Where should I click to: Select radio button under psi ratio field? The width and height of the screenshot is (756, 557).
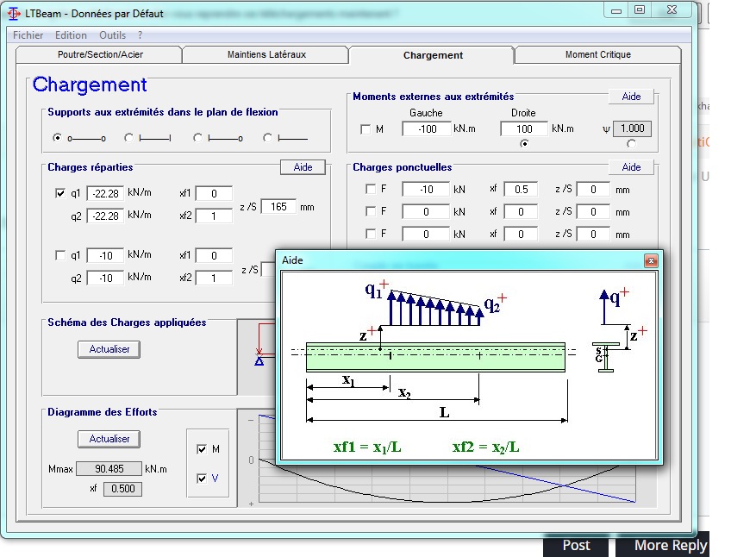coord(631,144)
